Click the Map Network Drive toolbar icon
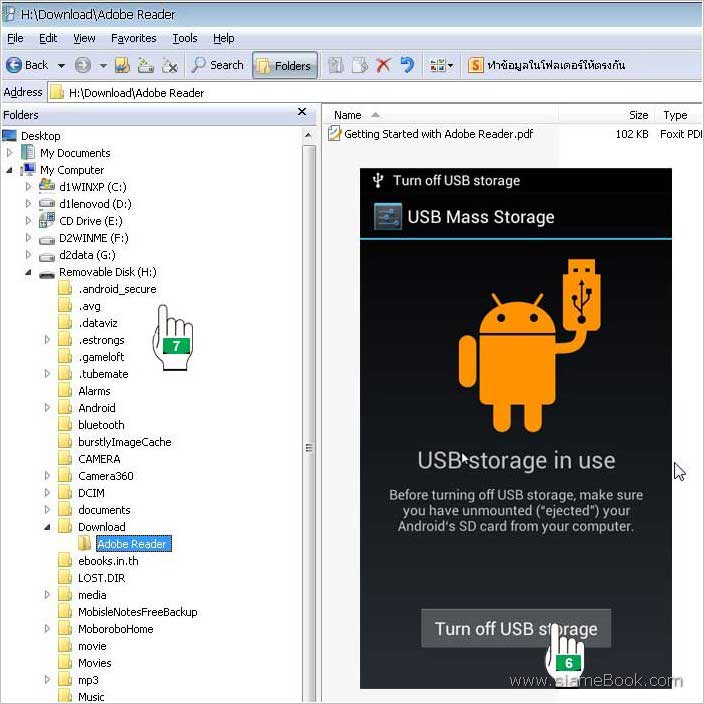This screenshot has width=704, height=704. 145,66
